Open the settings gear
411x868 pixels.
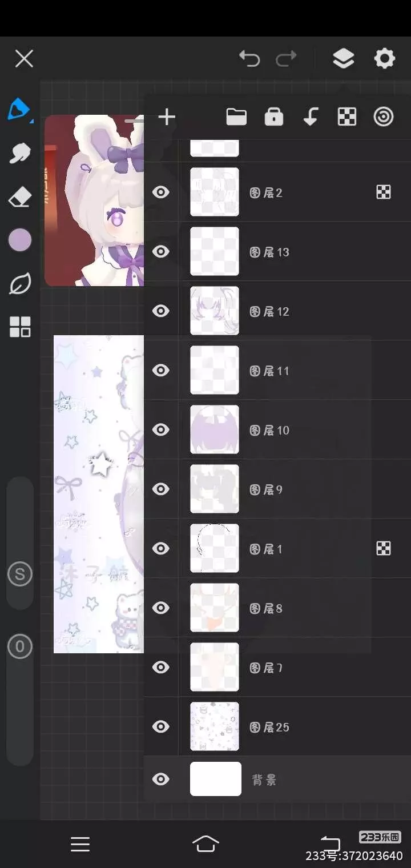point(384,58)
